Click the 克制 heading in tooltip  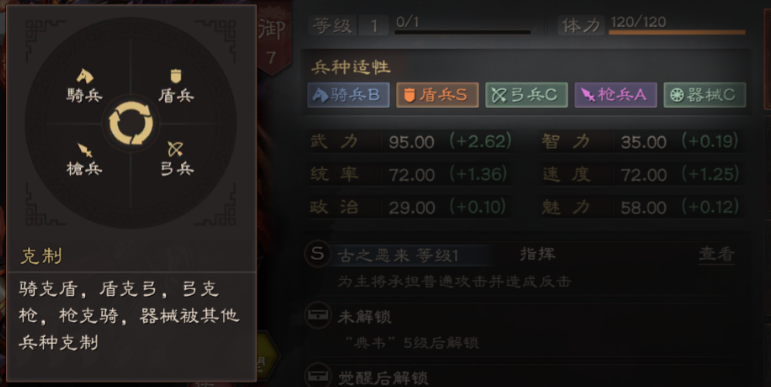point(41,256)
